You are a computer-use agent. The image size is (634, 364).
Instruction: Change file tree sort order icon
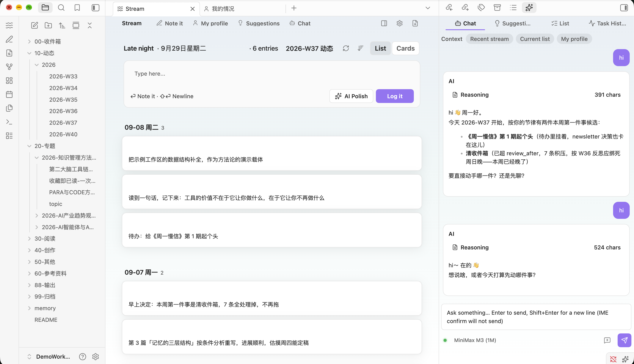pos(62,25)
